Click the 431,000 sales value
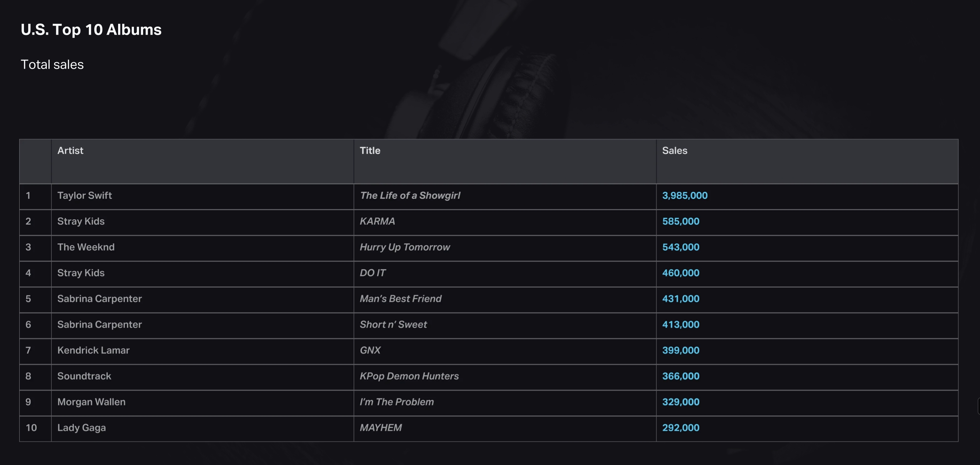The width and height of the screenshot is (980, 465). coord(680,299)
